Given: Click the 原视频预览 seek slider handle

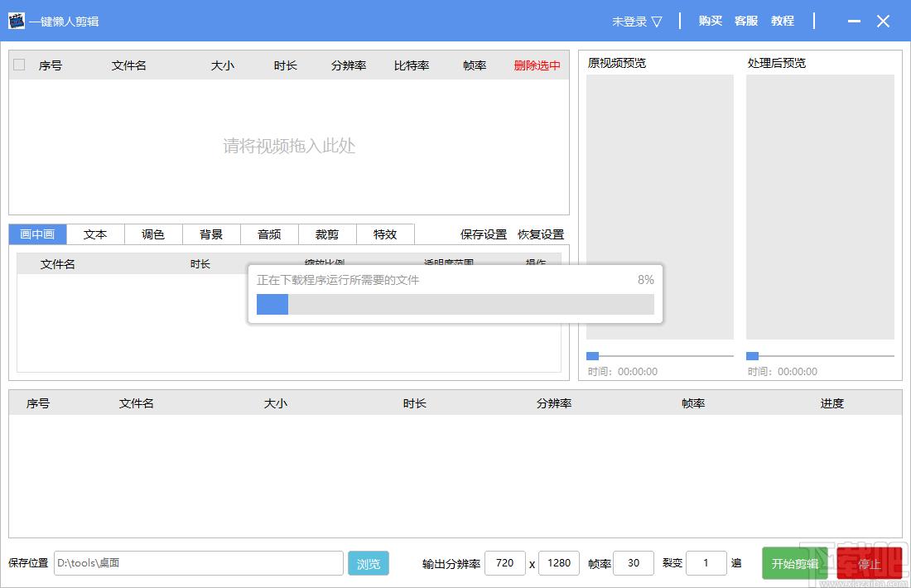Looking at the screenshot, I should click(593, 355).
